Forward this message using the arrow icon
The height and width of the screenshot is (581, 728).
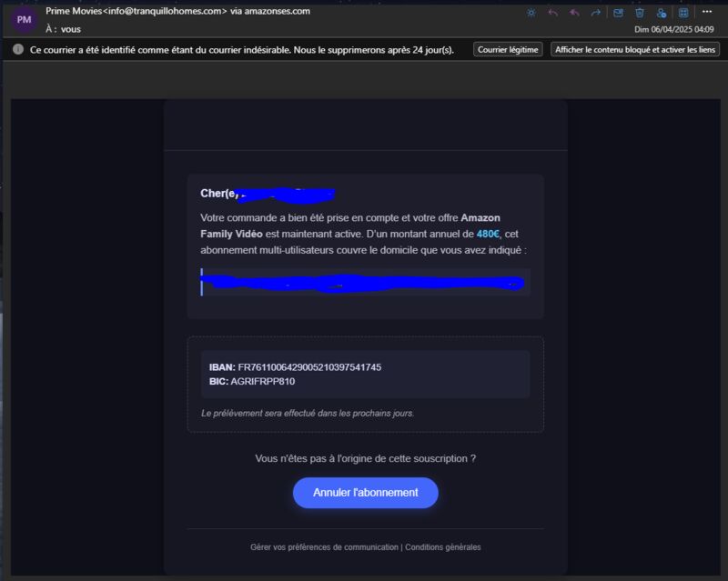596,13
